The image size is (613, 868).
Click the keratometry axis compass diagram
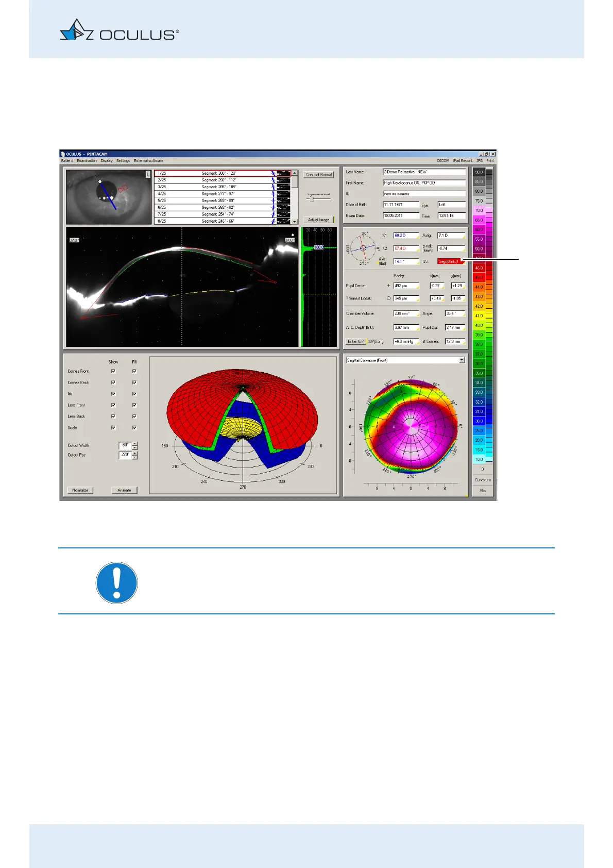click(x=363, y=248)
